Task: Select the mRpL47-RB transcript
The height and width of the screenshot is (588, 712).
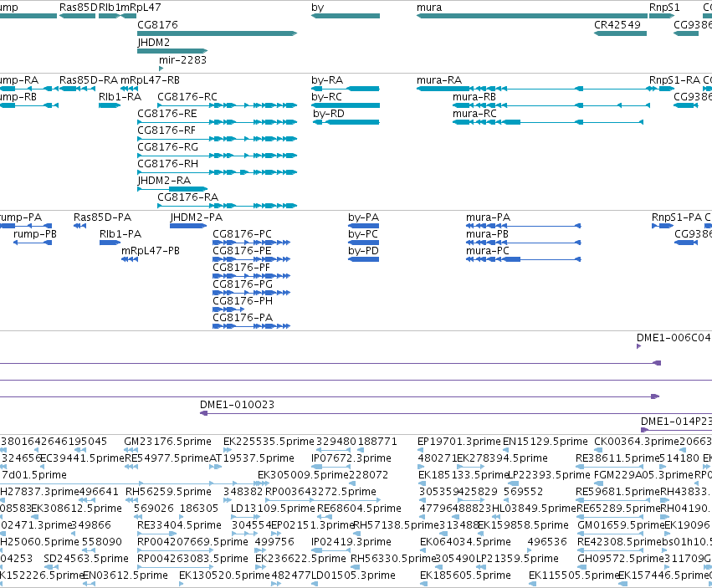Action: [x=130, y=89]
